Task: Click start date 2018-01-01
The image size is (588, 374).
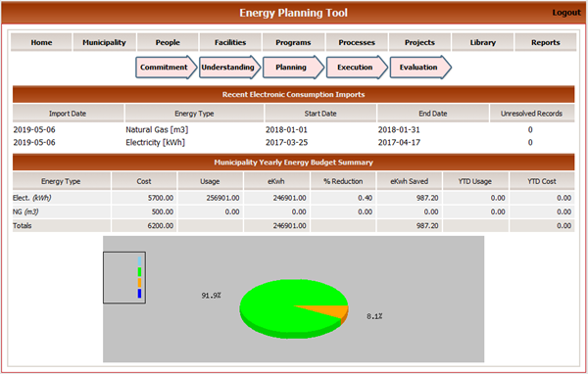Action: [x=286, y=129]
